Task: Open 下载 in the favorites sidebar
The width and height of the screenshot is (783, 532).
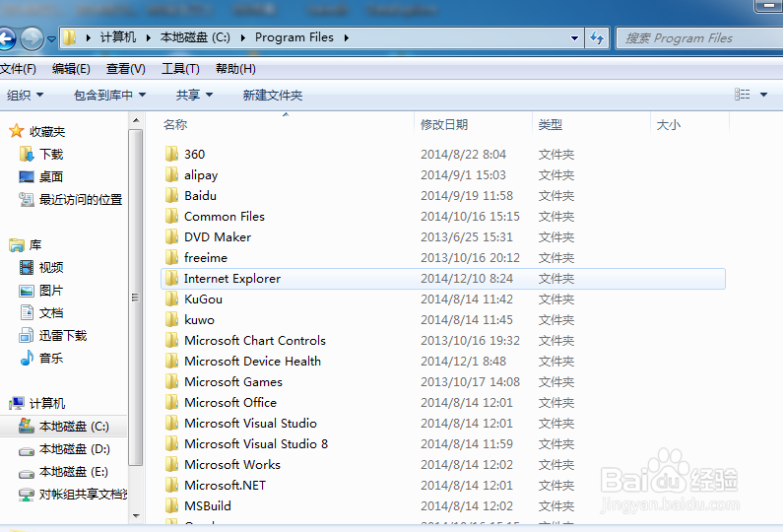Action: 51,154
